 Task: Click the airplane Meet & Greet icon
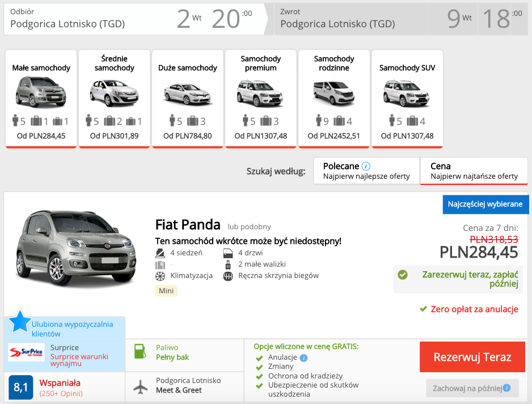(141, 386)
